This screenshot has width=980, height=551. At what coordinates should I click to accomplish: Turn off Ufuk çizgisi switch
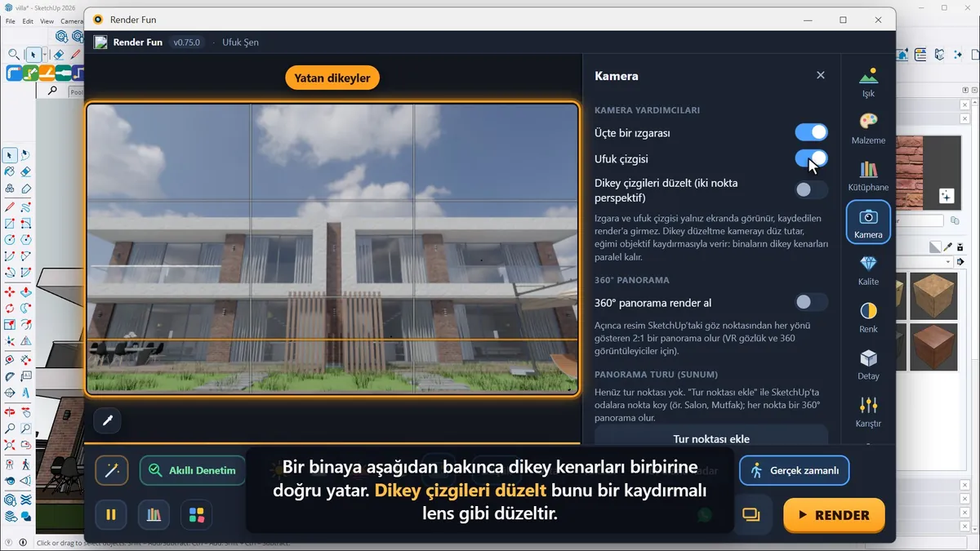811,158
